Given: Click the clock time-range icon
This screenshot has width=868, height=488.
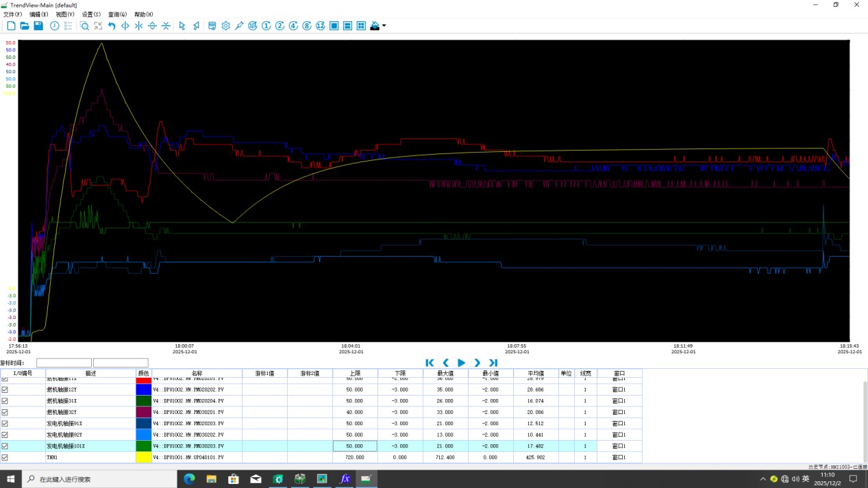Looking at the screenshot, I should coord(55,26).
